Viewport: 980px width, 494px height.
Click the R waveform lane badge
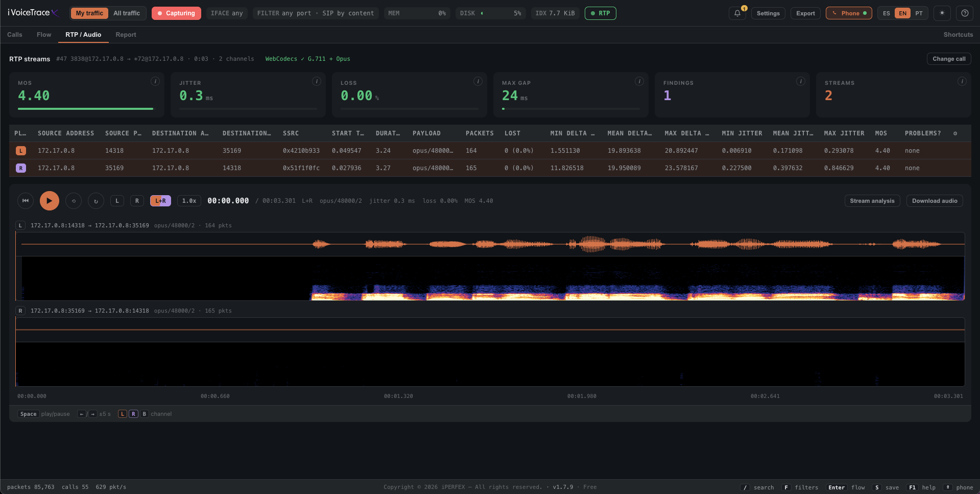[20, 311]
